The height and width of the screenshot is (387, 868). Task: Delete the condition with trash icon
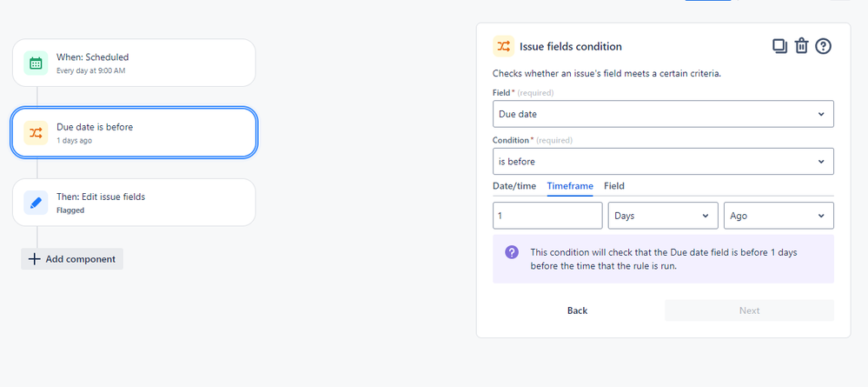pos(802,46)
